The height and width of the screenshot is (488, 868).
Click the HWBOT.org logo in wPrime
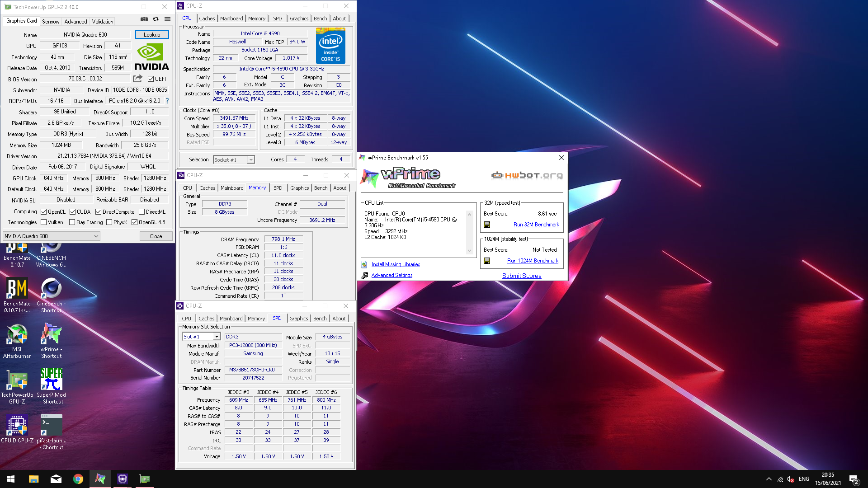(x=527, y=175)
